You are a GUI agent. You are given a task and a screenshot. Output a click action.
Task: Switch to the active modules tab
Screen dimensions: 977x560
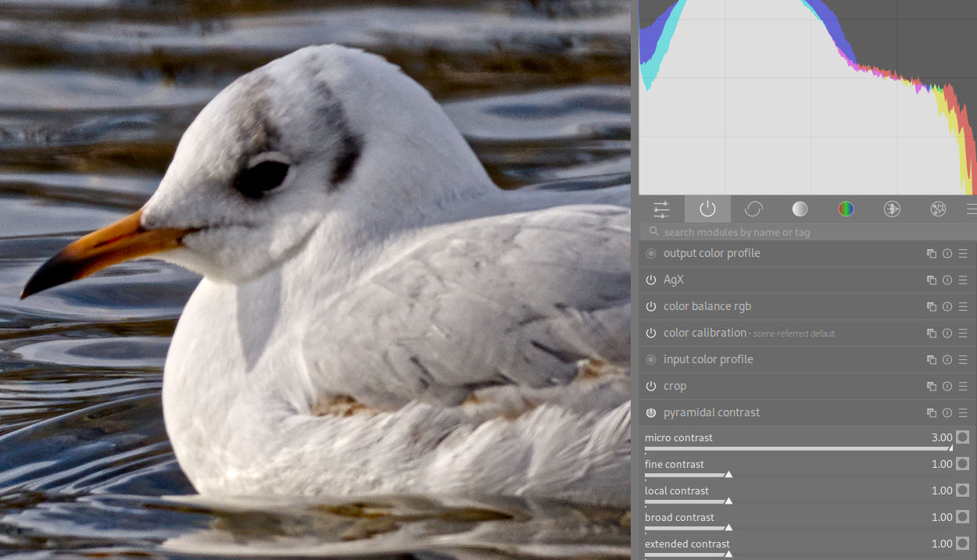(x=707, y=209)
